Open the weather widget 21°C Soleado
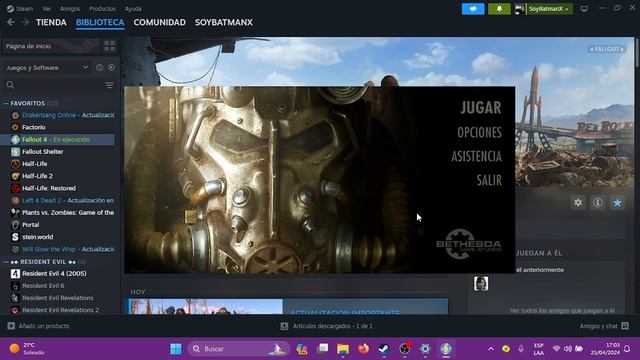Screen dimensions: 640x360 (x=27, y=349)
